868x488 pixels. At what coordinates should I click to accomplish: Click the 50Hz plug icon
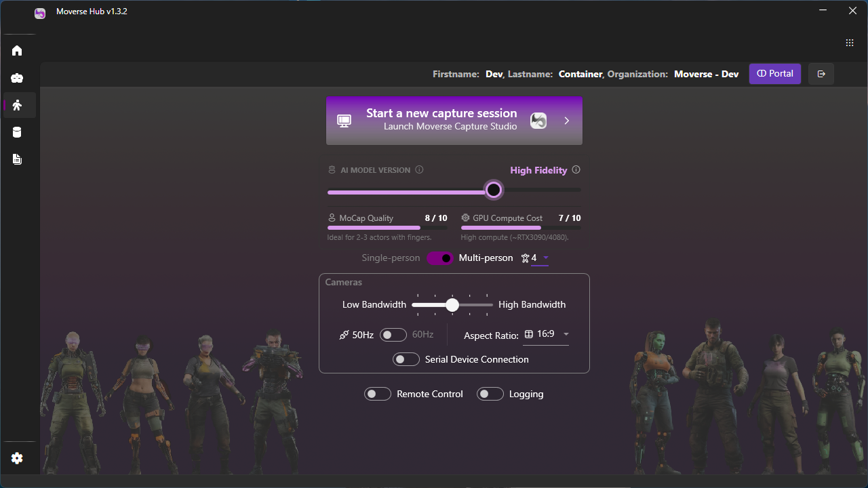344,335
